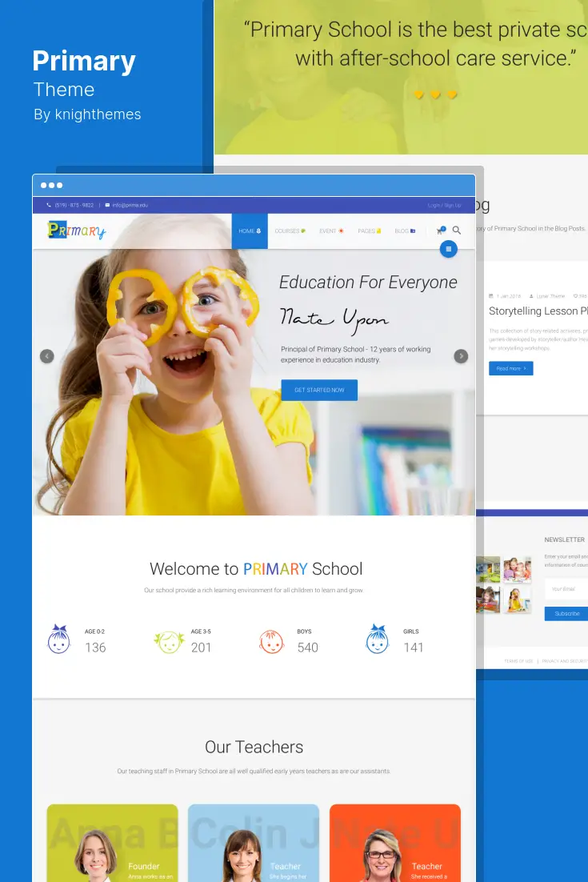Select the orange Teacher card with glasses
Viewport: 588px width, 882px height.
395,844
